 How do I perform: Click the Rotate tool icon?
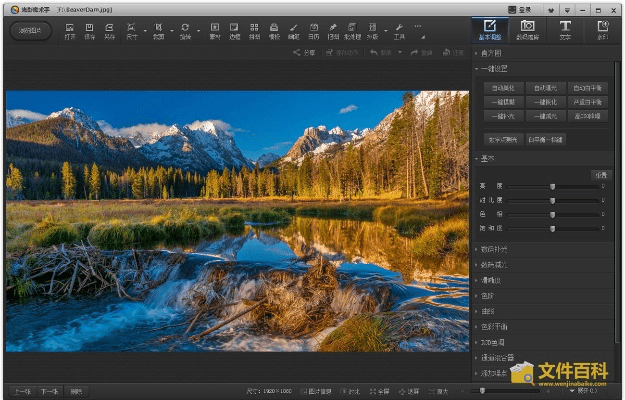(185, 30)
